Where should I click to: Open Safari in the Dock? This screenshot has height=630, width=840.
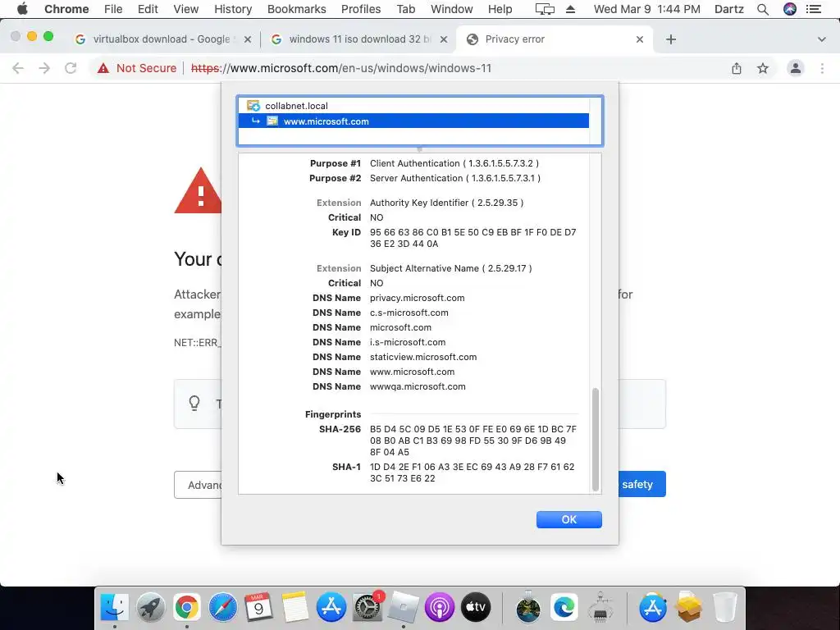click(223, 607)
